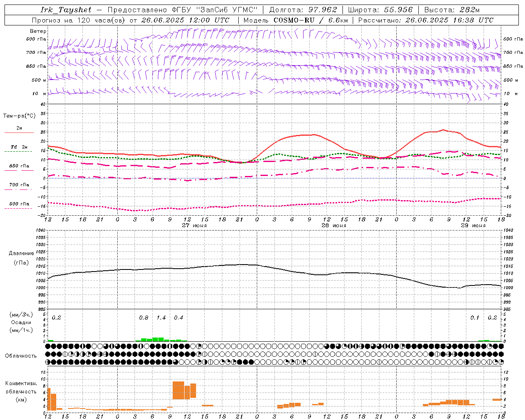The height and width of the screenshot is (420, 525).
Task: Click the Ветер panel label
Action: point(38,31)
